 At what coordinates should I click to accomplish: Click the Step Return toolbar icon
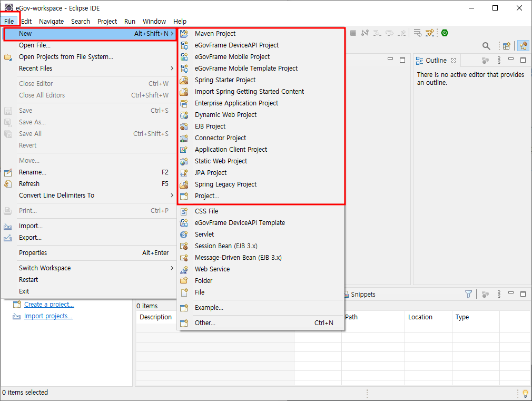402,33
